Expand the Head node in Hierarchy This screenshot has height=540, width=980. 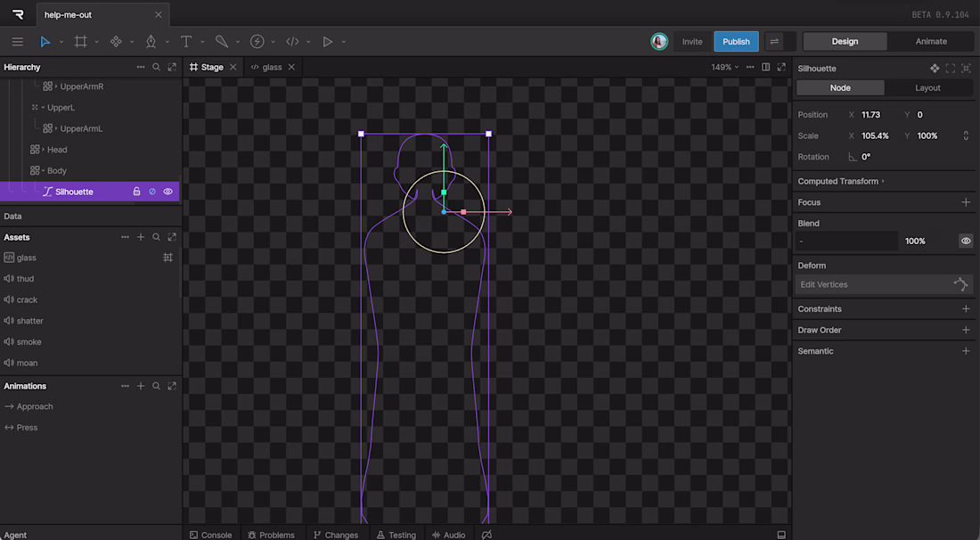43,150
